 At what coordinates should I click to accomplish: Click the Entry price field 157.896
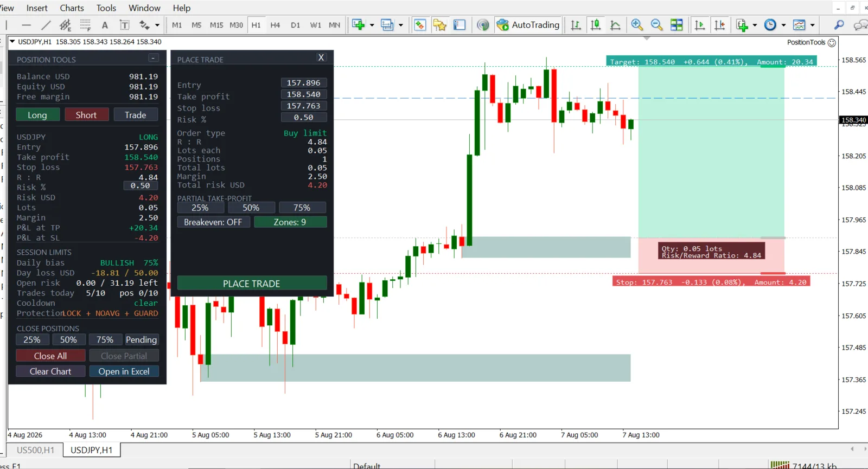tap(304, 83)
